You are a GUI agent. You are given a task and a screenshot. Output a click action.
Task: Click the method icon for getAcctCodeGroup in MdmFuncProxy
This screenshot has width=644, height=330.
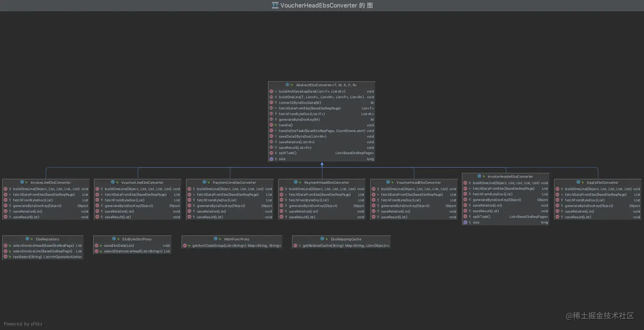click(185, 246)
